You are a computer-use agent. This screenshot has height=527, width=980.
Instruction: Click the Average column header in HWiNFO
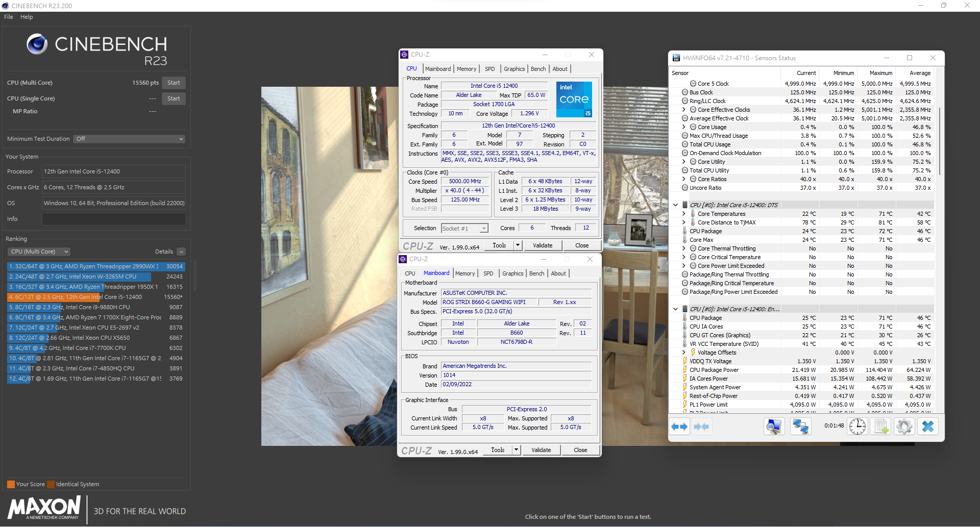920,73
